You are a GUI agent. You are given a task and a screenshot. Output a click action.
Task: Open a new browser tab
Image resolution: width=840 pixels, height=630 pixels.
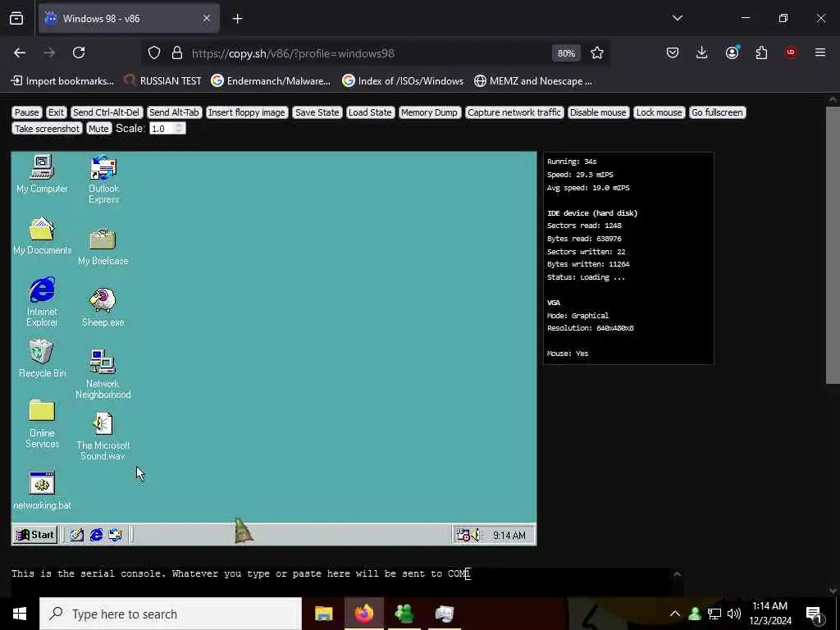coord(237,19)
